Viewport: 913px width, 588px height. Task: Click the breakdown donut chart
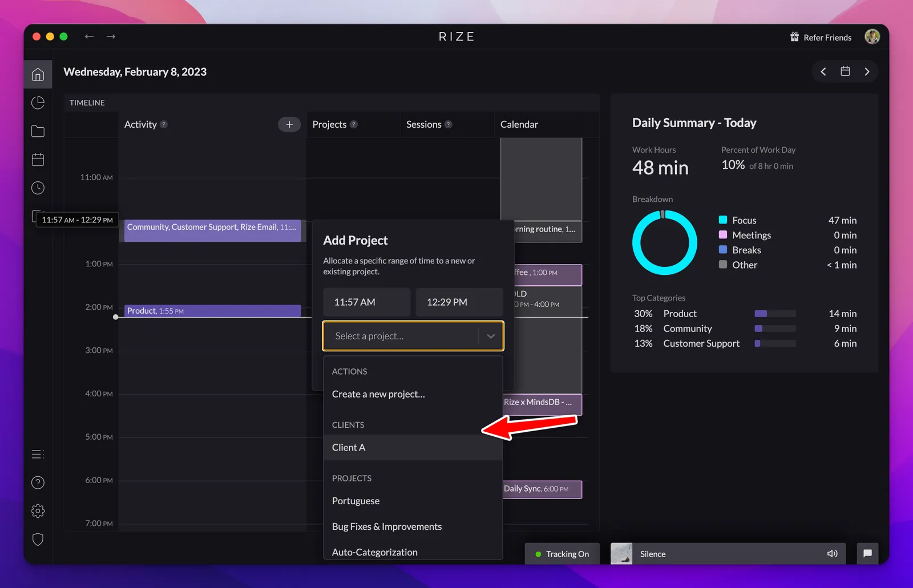[x=665, y=242]
